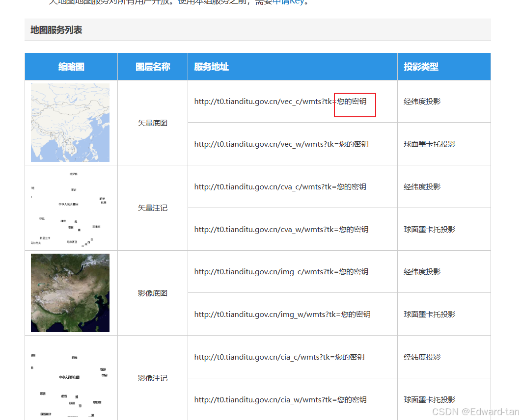
Task: Click the vec_c/wmts service URL
Action: pyautogui.click(x=280, y=102)
